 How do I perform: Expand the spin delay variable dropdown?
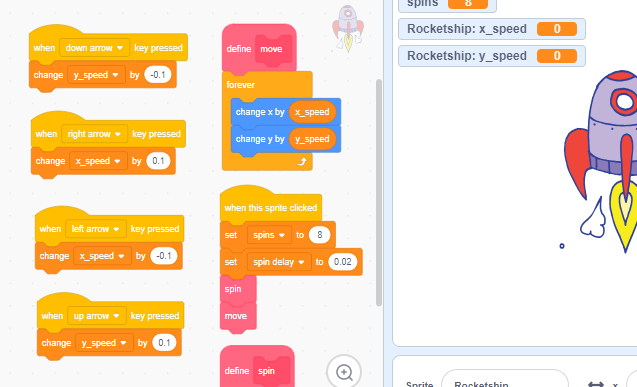tap(279, 262)
